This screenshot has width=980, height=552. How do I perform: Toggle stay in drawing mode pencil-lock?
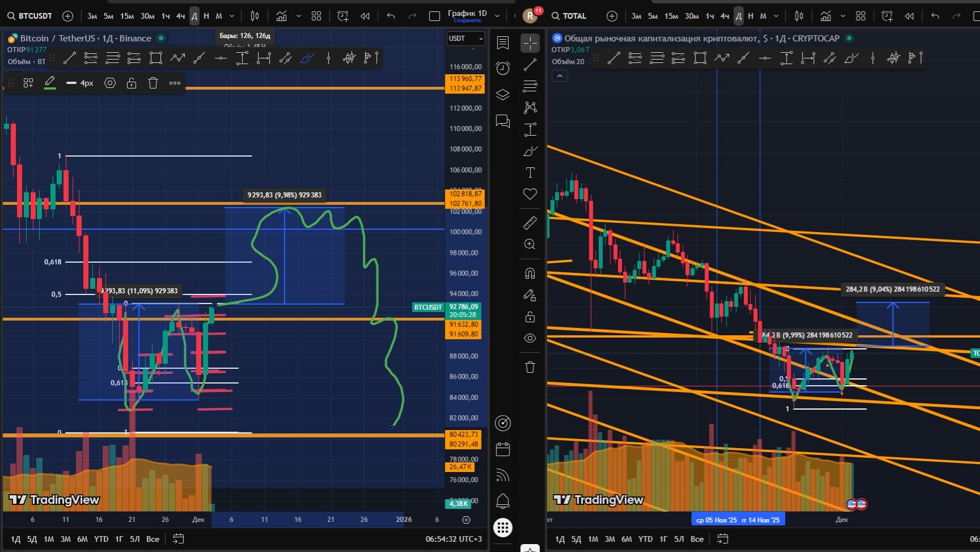(530, 295)
